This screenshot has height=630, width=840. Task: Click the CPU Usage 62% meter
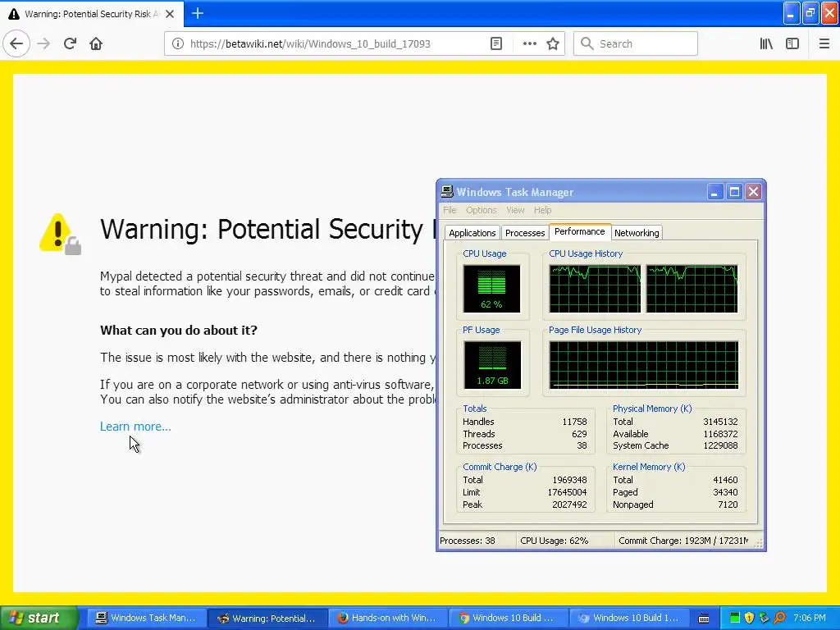tap(492, 288)
